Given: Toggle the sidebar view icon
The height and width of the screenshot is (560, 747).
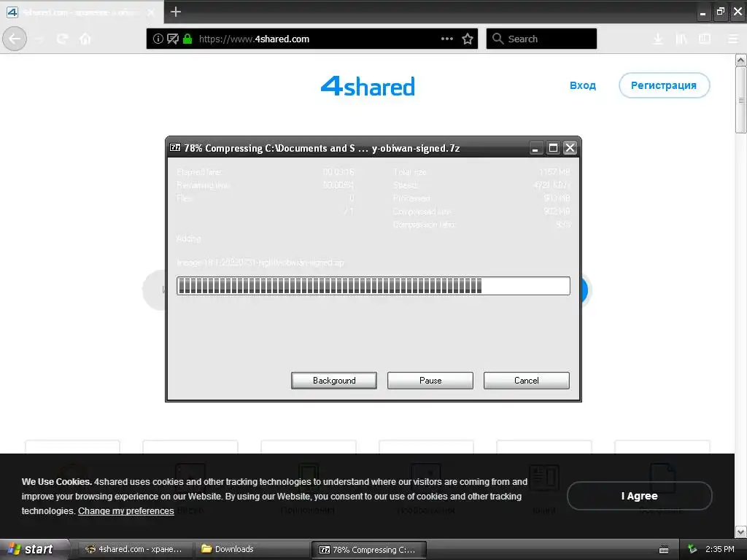Looking at the screenshot, I should pyautogui.click(x=705, y=39).
